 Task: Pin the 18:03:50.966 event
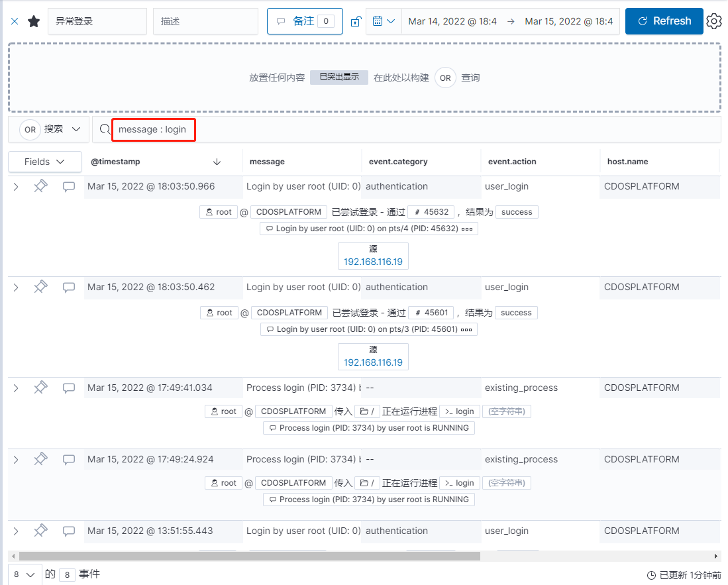pyautogui.click(x=40, y=186)
